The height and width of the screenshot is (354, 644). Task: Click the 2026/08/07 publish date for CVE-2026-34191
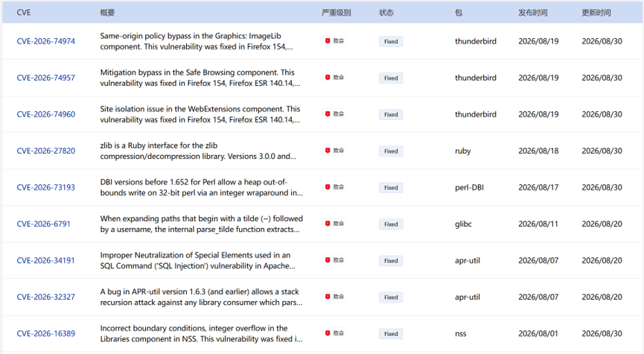coord(538,261)
